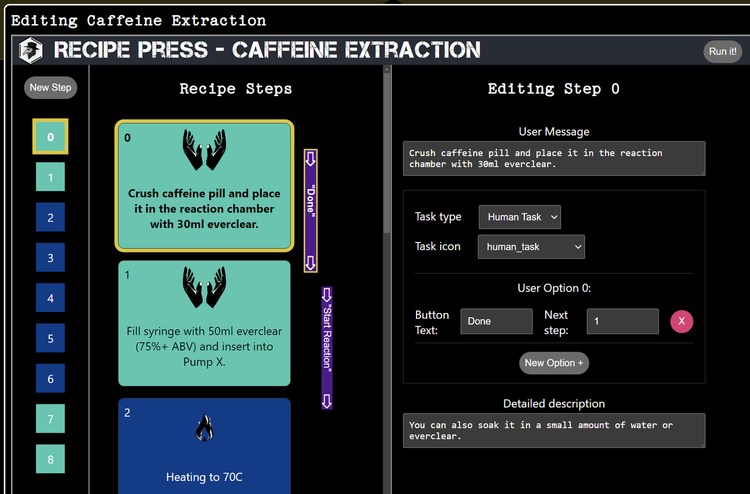Click the New Step button
Viewport: 750px width, 494px height.
coord(50,88)
